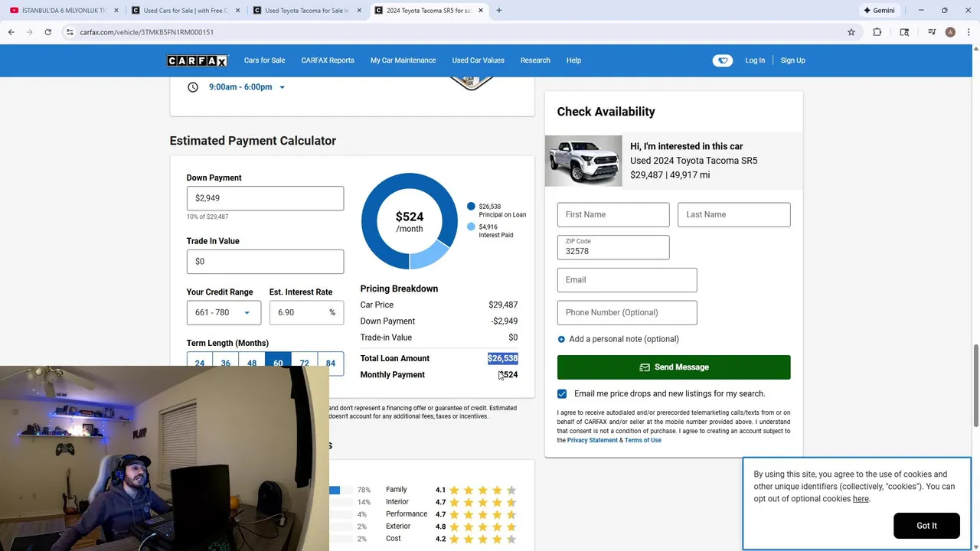The width and height of the screenshot is (980, 551).
Task: Click the address bar URL
Action: coord(147,32)
